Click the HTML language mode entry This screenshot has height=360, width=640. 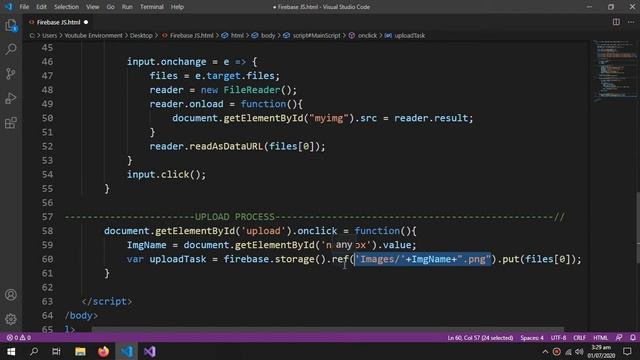[600, 338]
